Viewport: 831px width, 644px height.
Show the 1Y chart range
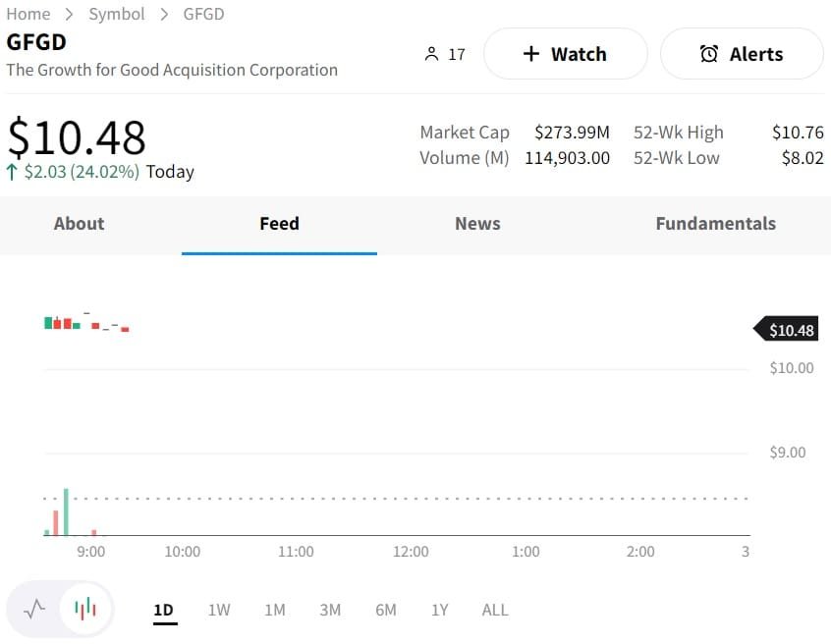click(440, 610)
